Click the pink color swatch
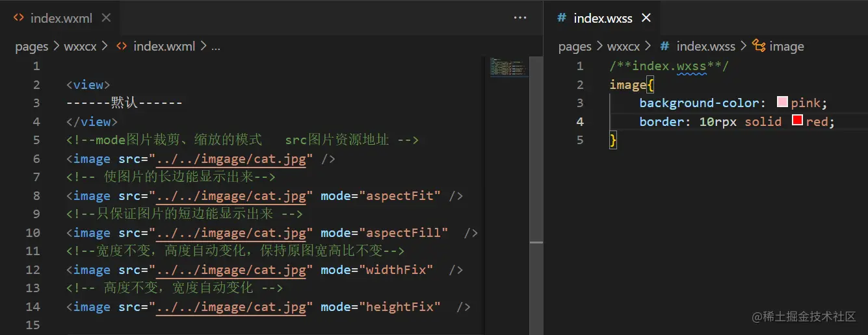 point(782,102)
